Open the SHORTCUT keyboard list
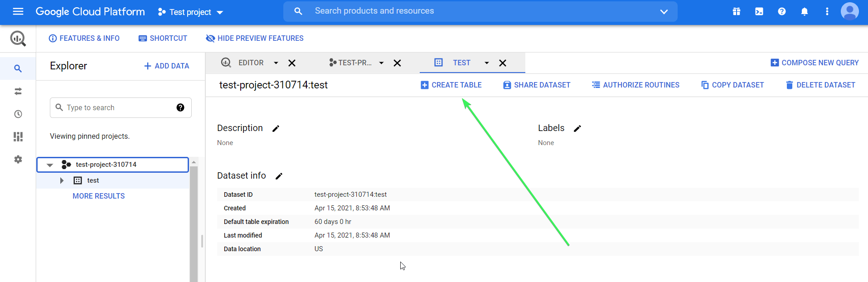Screen dimensions: 868x282 pyautogui.click(x=163, y=39)
